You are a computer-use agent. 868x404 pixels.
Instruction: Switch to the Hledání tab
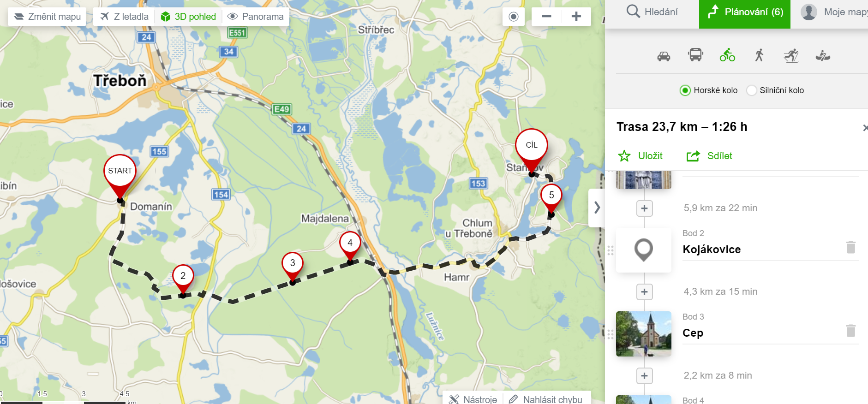[x=652, y=12]
